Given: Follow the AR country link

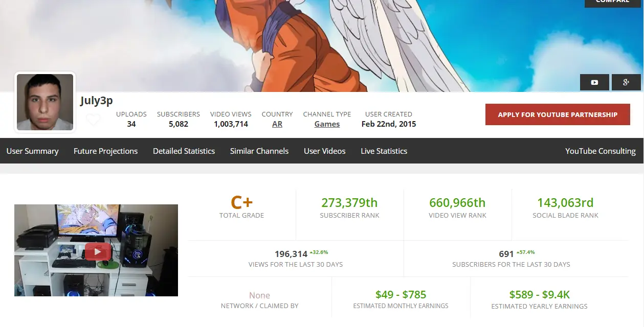Looking at the screenshot, I should [x=277, y=124].
